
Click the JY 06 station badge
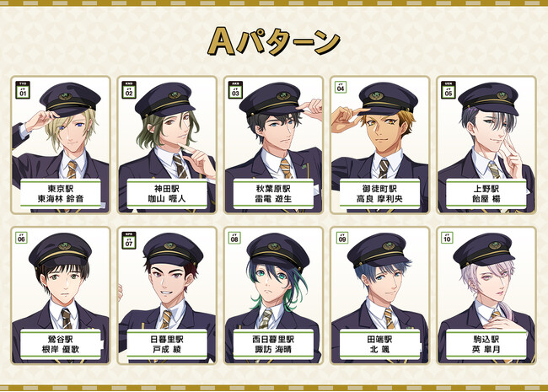tap(21, 238)
